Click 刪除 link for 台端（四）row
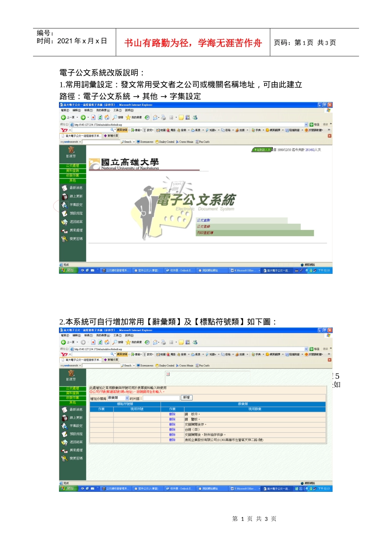The image size is (392, 555). click(x=172, y=429)
